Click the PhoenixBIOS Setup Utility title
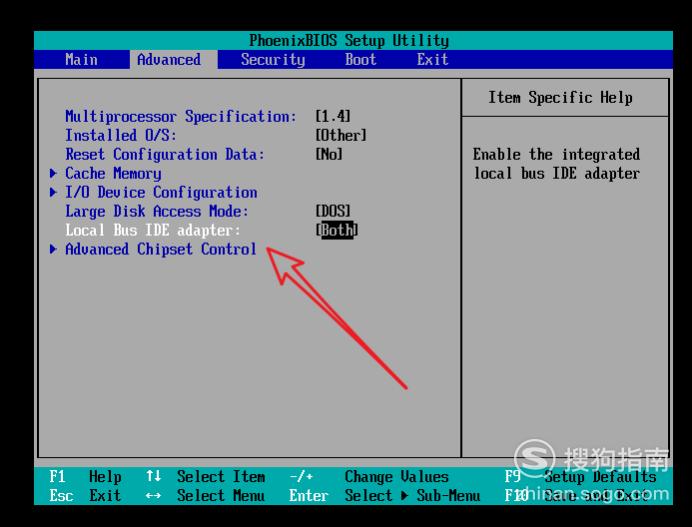 (x=349, y=41)
